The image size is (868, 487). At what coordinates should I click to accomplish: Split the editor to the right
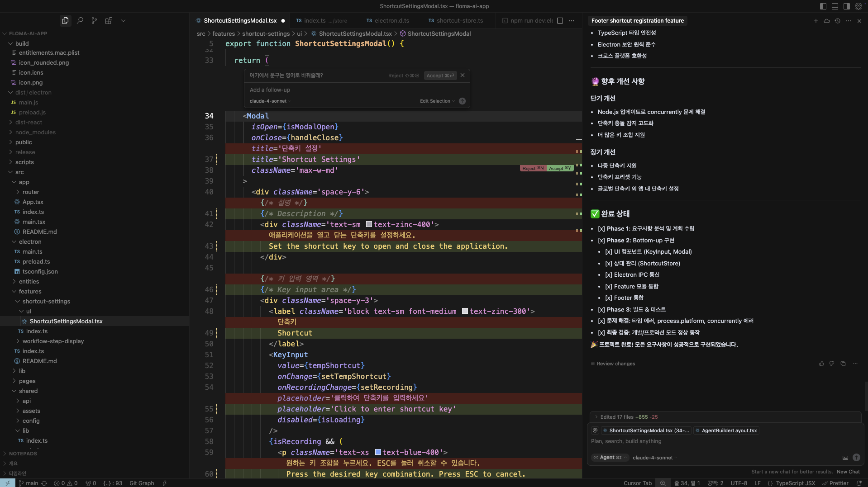click(x=560, y=20)
